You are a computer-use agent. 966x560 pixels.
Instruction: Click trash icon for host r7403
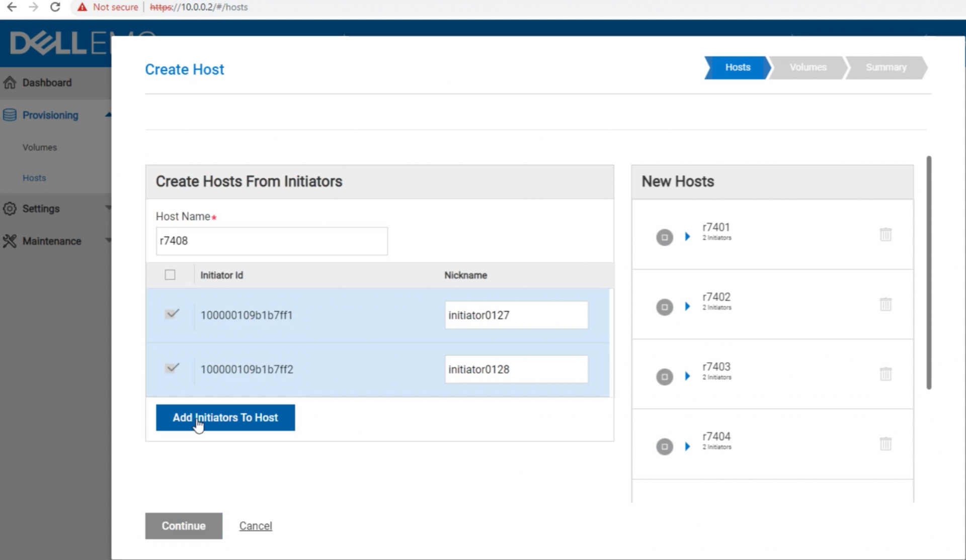tap(886, 374)
